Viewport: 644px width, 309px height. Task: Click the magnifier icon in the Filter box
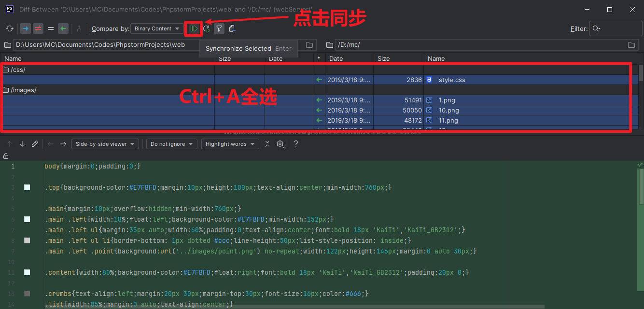click(x=597, y=28)
